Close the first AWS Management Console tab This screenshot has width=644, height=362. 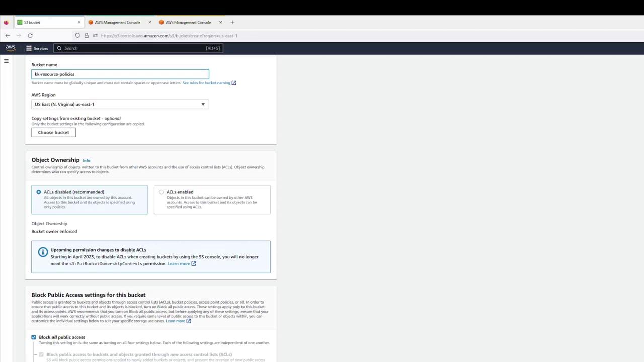coord(150,22)
